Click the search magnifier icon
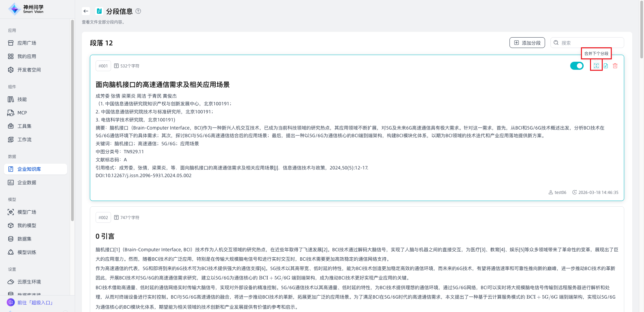644x312 pixels. (556, 43)
